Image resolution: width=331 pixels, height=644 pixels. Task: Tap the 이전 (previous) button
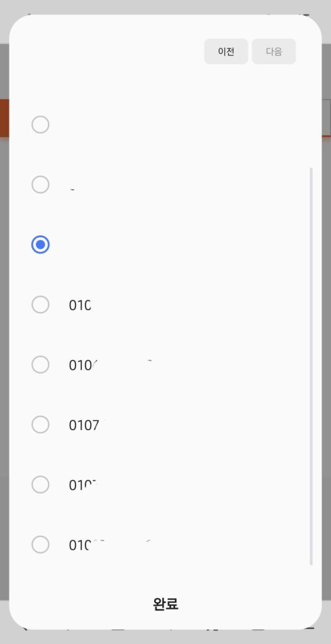(226, 52)
